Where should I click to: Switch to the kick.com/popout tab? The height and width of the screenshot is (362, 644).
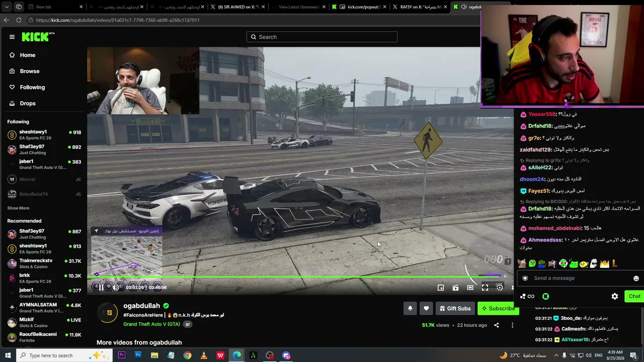(359, 7)
